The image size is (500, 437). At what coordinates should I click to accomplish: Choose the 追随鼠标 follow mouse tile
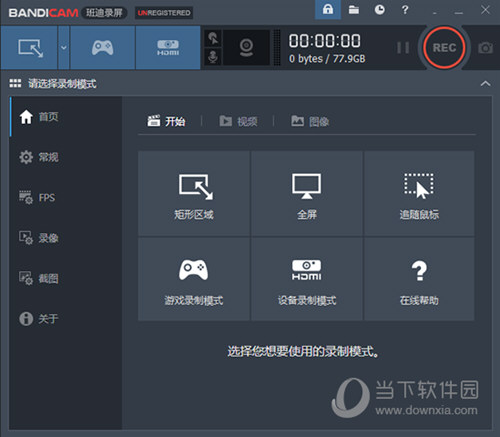pos(419,193)
